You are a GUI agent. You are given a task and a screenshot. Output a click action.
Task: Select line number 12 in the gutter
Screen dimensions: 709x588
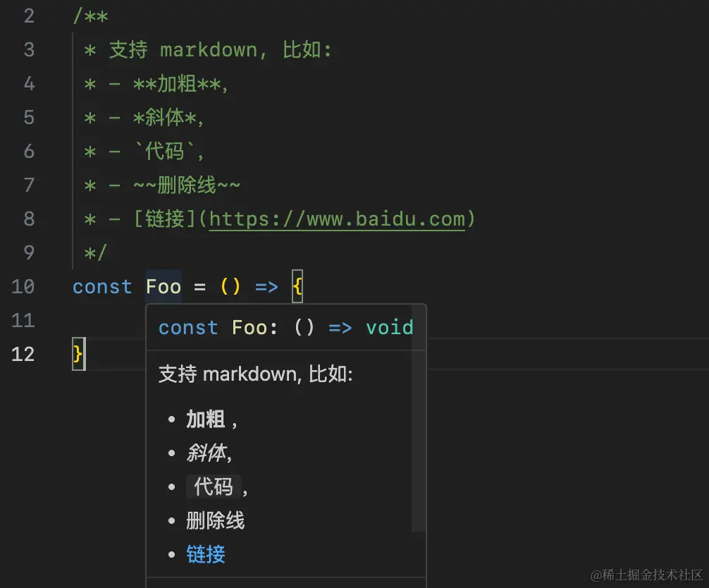[23, 354]
